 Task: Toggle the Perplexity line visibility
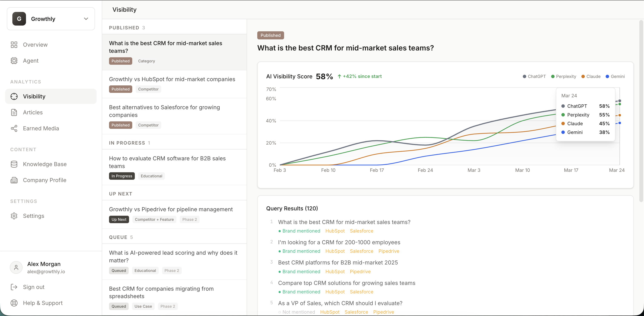tap(563, 76)
